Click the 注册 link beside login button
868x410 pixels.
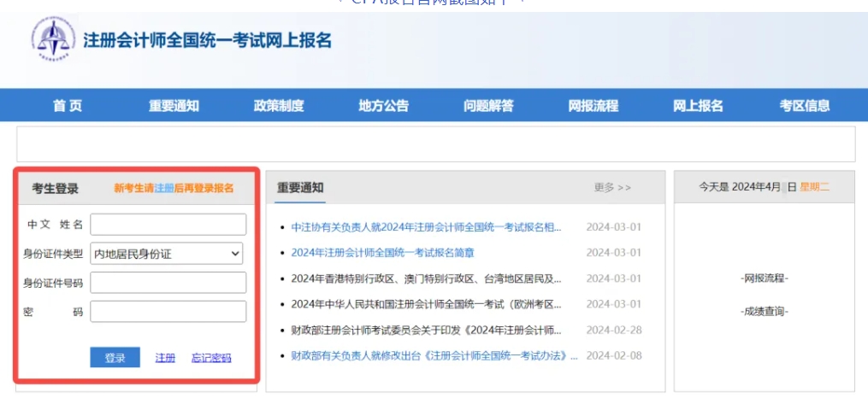pyautogui.click(x=165, y=358)
